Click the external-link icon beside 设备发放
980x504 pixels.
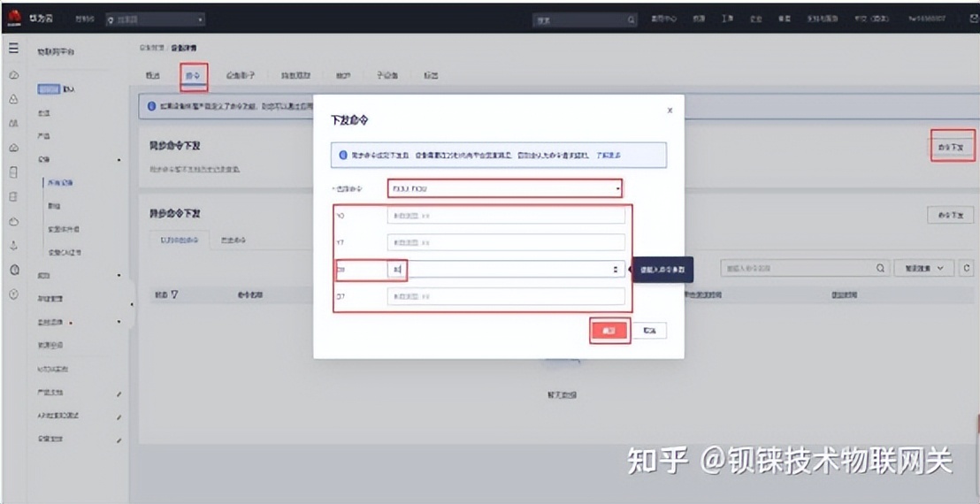[x=119, y=440]
